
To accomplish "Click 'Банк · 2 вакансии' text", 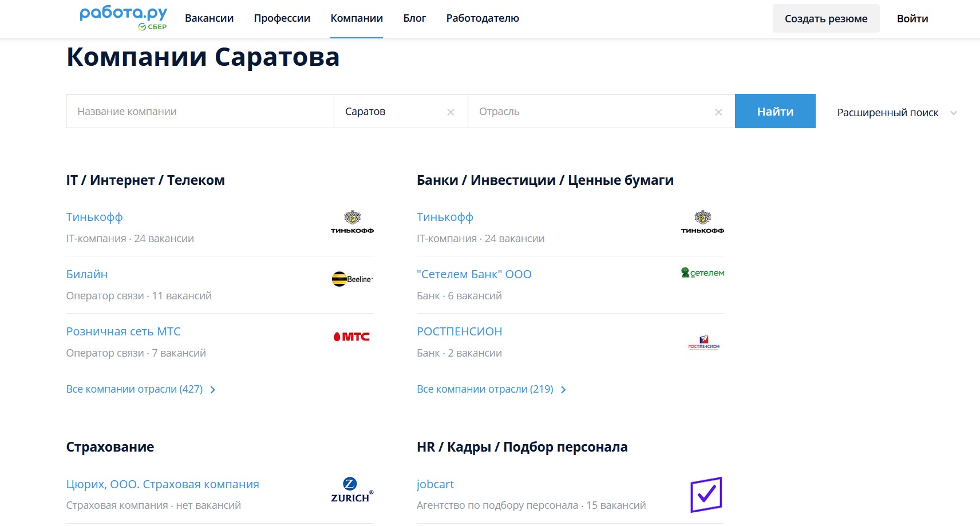I will (x=459, y=353).
